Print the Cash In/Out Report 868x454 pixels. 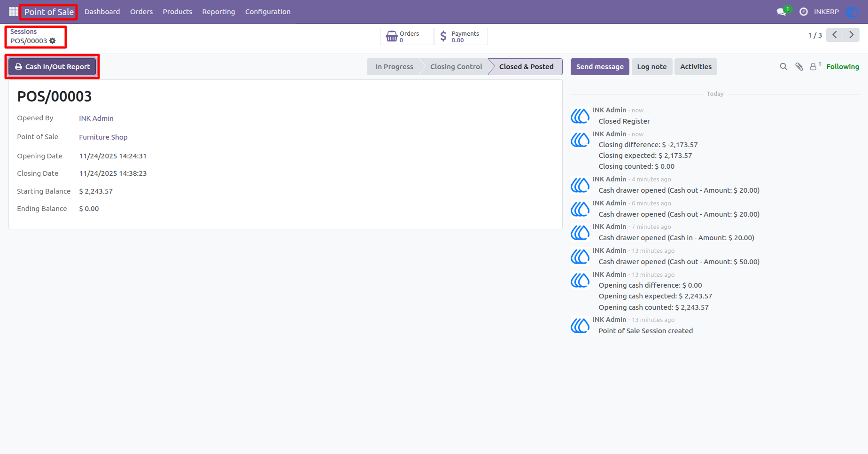(x=52, y=67)
